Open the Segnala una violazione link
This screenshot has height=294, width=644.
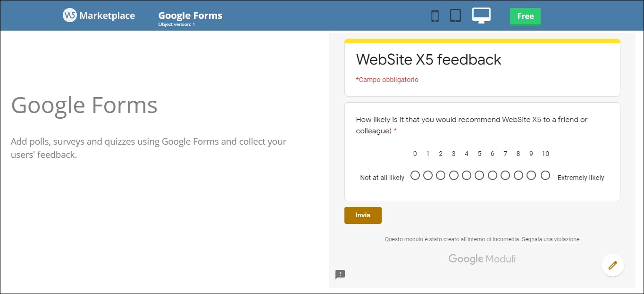pyautogui.click(x=551, y=239)
